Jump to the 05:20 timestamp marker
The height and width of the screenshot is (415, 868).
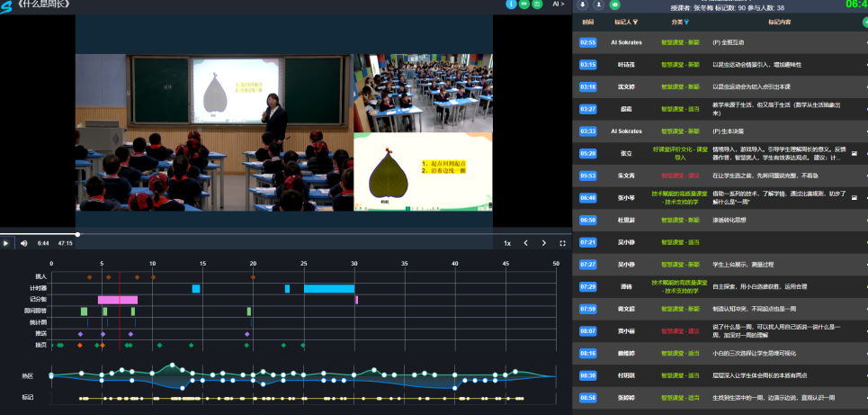587,153
